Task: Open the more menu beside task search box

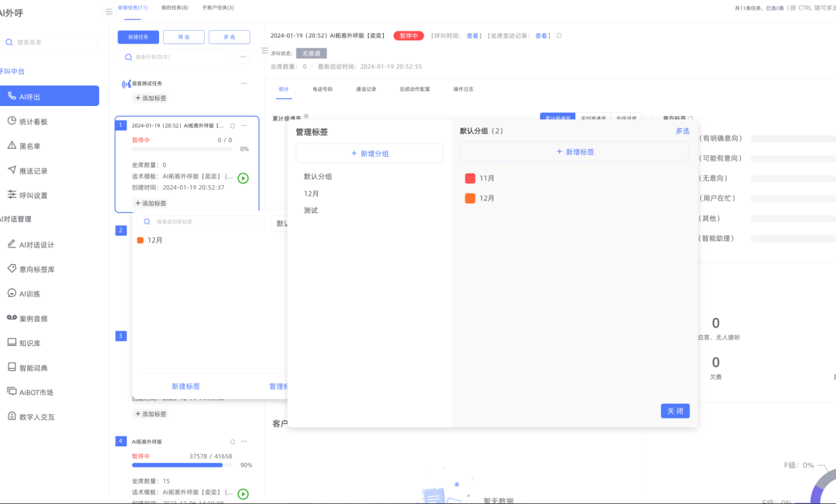Action: click(x=243, y=57)
